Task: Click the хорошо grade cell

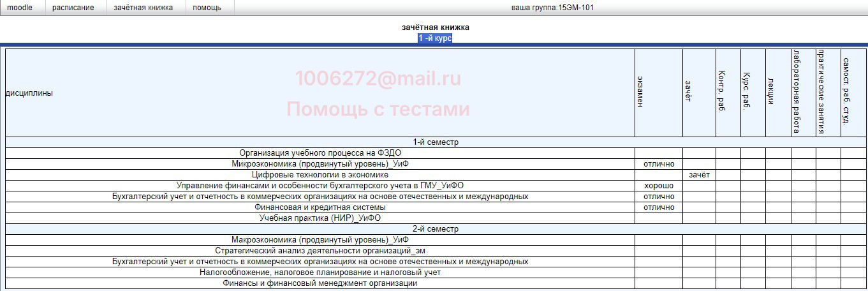Action: [x=659, y=186]
